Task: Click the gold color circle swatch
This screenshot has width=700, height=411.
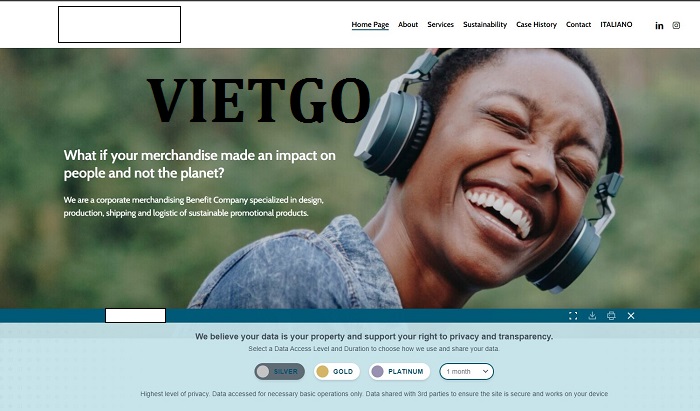Action: 322,371
